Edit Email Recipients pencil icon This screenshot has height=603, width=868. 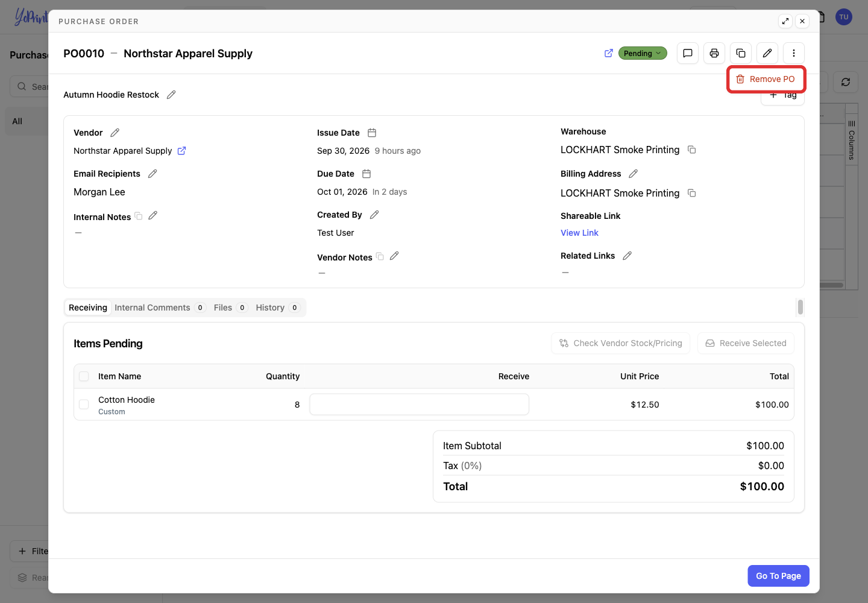pos(153,174)
